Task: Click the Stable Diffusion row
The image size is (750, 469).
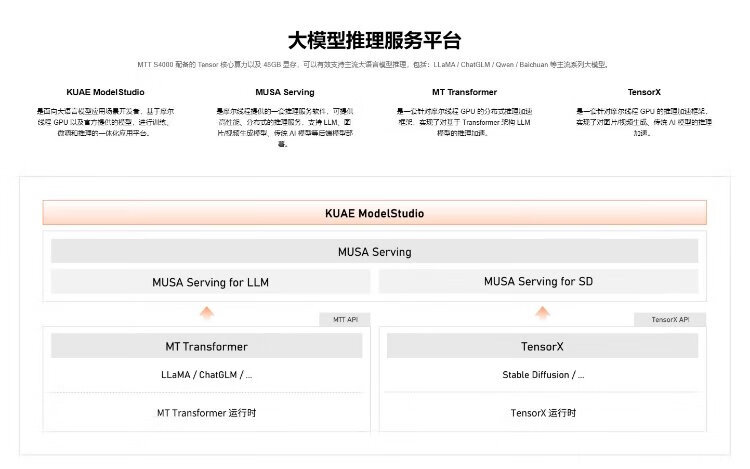Action: (545, 375)
